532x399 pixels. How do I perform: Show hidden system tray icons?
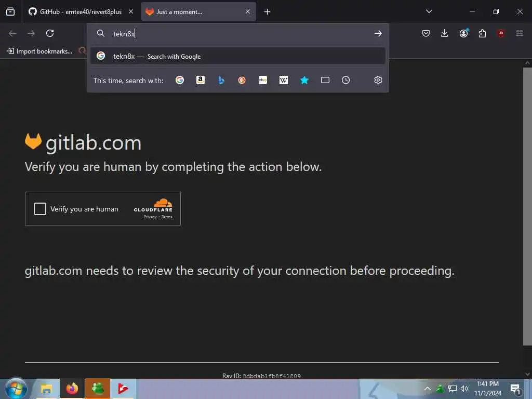[x=428, y=389]
